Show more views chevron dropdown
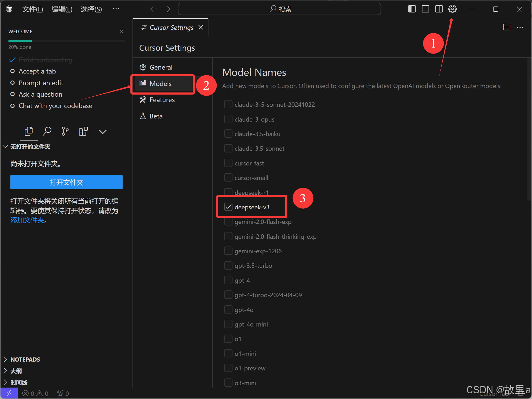The image size is (532, 399). click(103, 132)
